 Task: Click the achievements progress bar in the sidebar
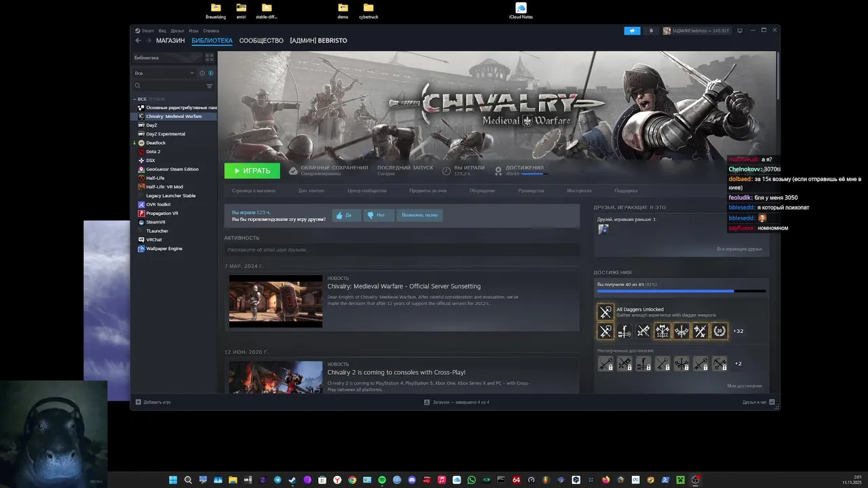pos(682,291)
